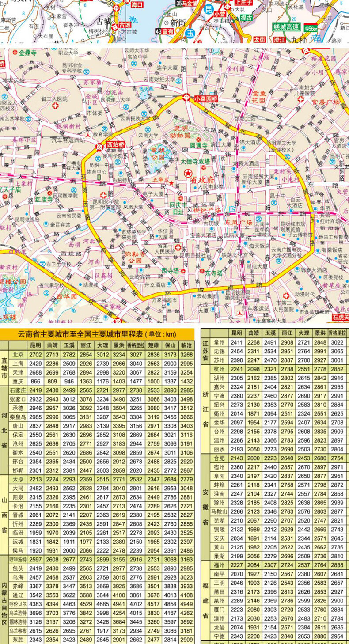Click the 丽江 column header in left table

click(x=84, y=345)
